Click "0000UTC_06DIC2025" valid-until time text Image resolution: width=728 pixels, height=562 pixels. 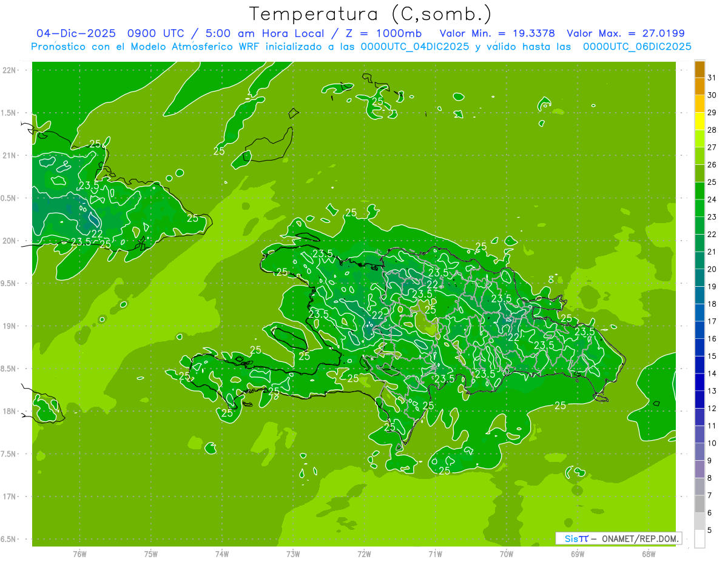point(637,47)
